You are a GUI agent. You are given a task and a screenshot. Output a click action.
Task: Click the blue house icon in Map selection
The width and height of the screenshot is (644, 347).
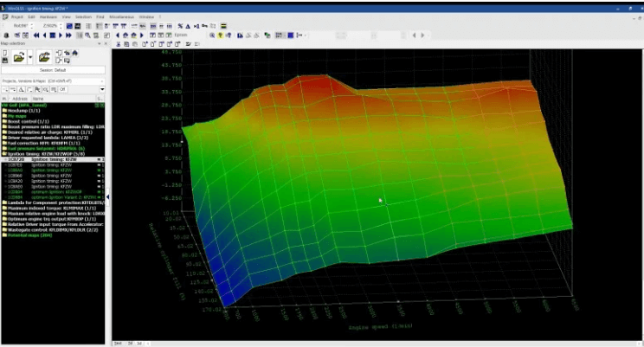click(74, 53)
